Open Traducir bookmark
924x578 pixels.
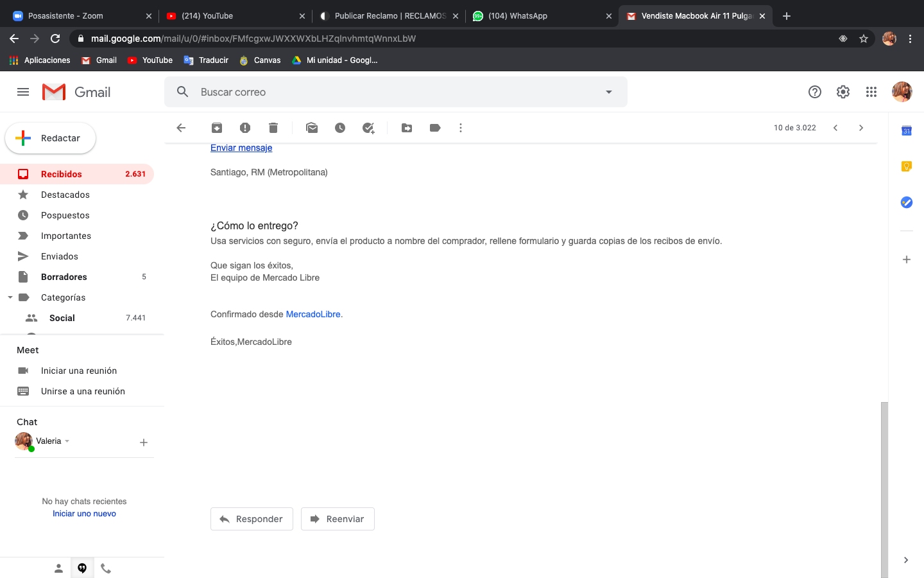pyautogui.click(x=206, y=60)
